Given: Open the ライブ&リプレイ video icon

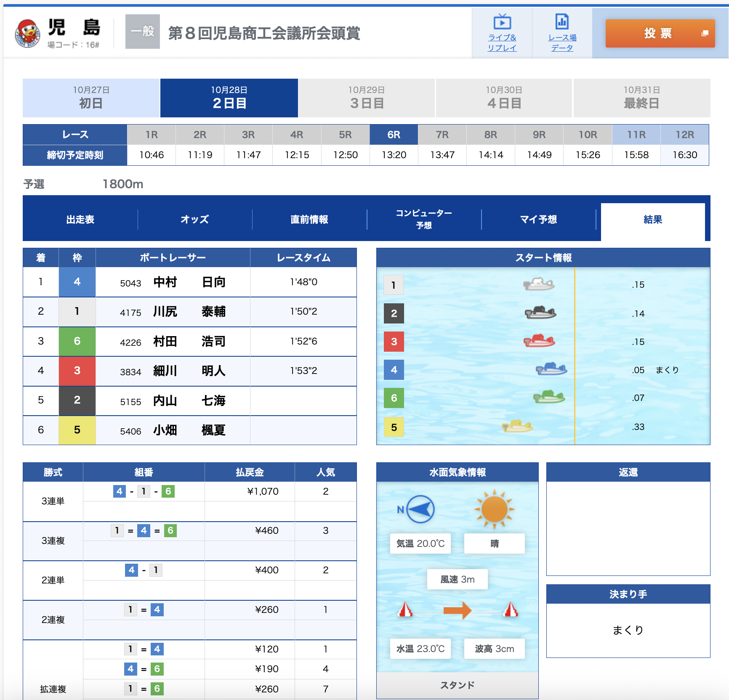Looking at the screenshot, I should click(x=502, y=22).
